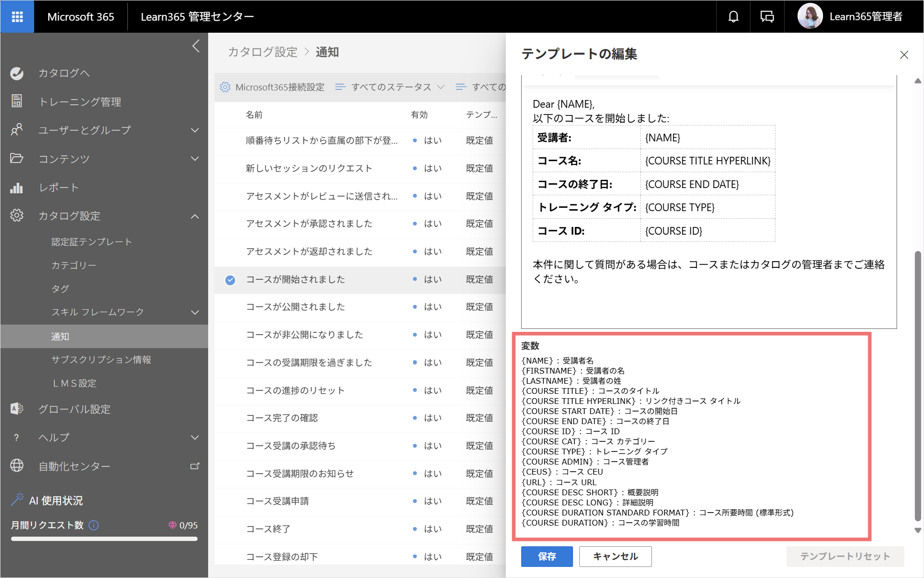Select the コースが非公開になりました row

point(360,335)
